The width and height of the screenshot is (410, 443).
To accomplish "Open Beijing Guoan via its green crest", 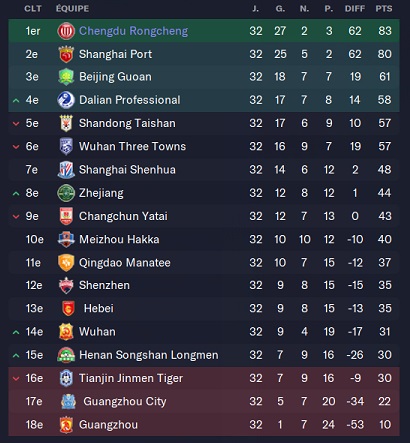I will pyautogui.click(x=66, y=77).
